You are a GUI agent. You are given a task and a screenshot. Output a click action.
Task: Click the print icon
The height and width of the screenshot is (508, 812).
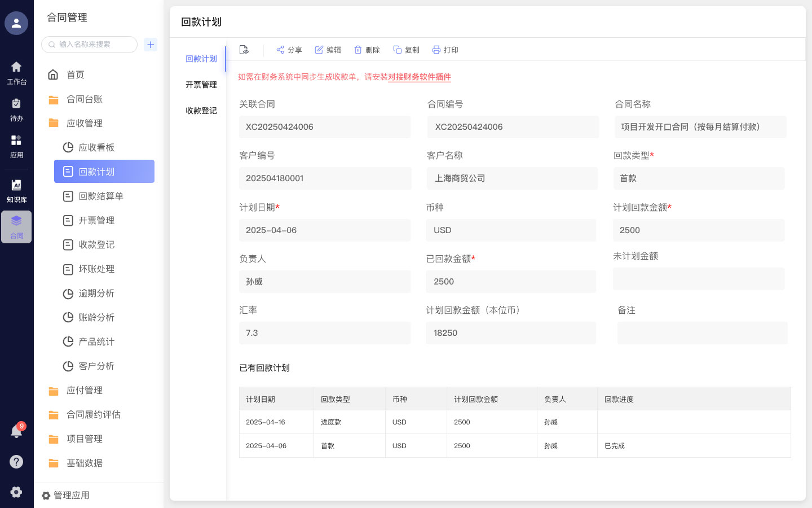pyautogui.click(x=436, y=50)
